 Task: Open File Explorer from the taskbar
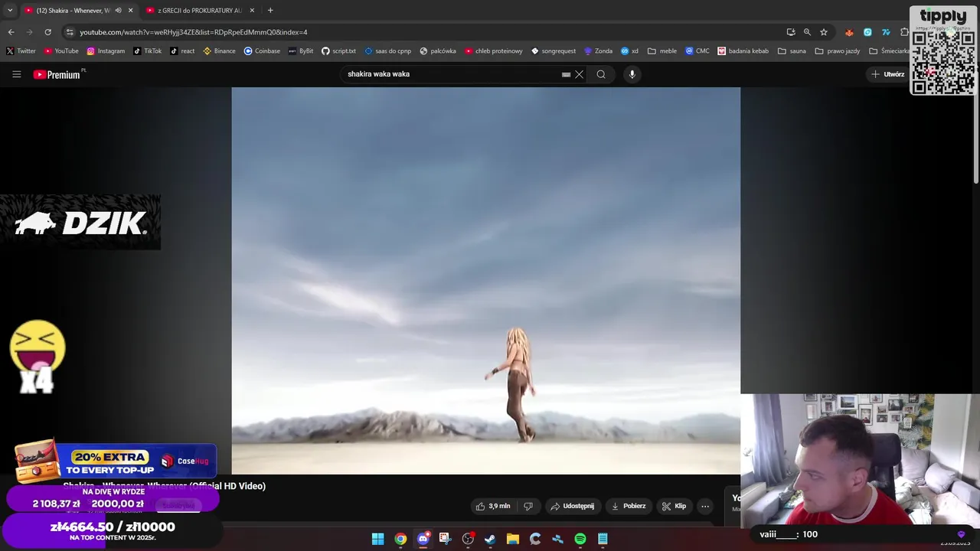pos(513,539)
